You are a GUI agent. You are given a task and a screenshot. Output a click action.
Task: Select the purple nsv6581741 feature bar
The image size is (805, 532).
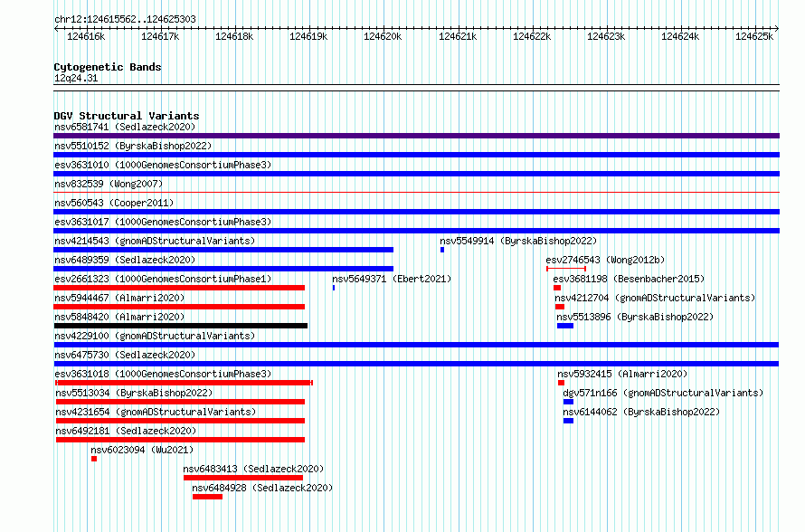[x=416, y=136]
